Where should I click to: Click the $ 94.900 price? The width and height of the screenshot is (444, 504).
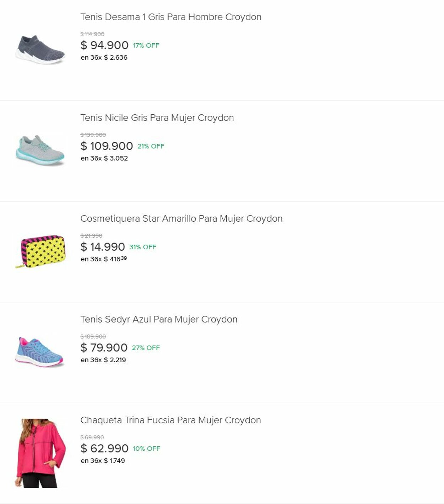click(104, 45)
